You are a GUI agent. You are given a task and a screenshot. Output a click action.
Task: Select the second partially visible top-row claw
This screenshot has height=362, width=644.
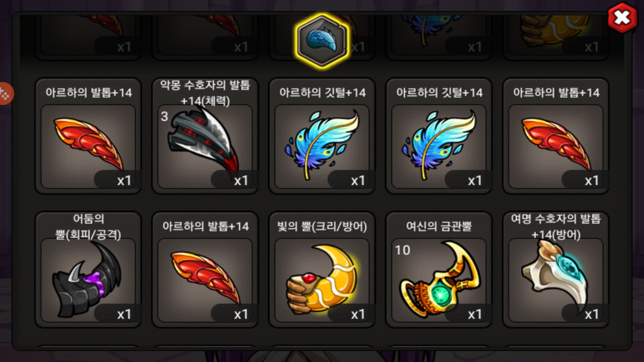point(205,38)
